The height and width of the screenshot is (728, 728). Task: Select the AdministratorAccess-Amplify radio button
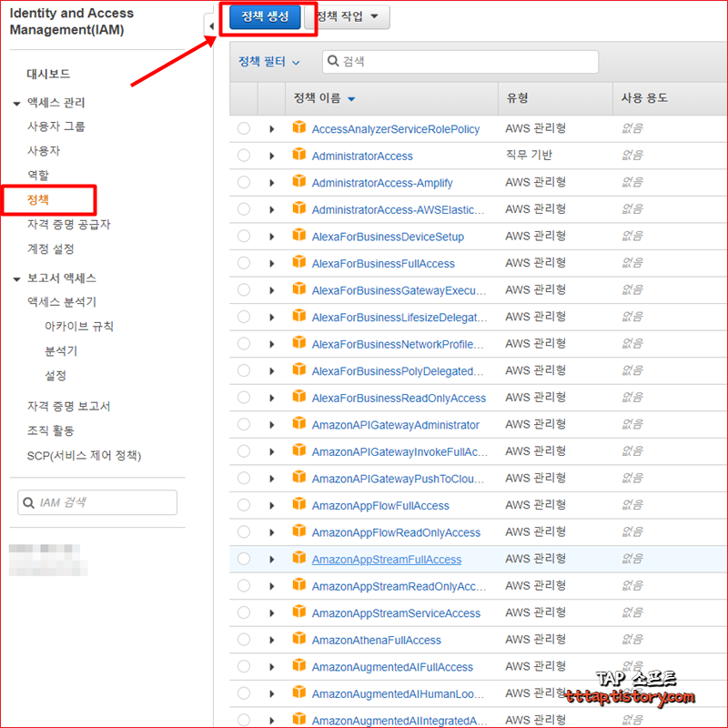(x=244, y=183)
